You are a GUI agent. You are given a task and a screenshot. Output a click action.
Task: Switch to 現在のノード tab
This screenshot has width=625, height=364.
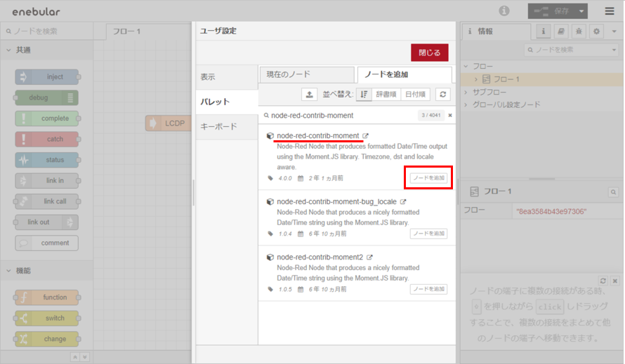click(x=307, y=74)
